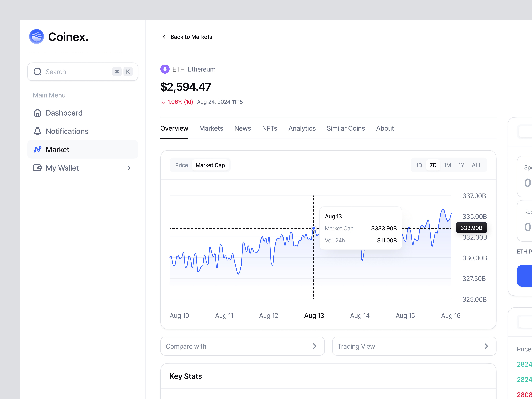
Task: Click the command key shortcut badge
Action: tap(117, 72)
